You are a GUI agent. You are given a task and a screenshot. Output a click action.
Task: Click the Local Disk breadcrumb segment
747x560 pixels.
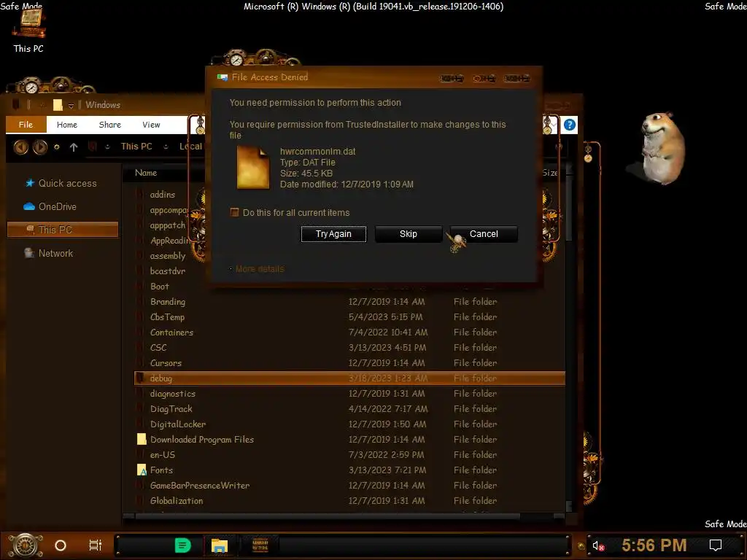pyautogui.click(x=190, y=147)
